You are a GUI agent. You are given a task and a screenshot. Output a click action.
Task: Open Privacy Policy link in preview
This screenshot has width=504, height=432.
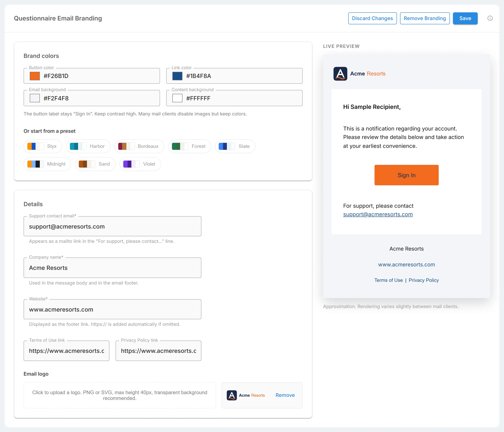pyautogui.click(x=423, y=280)
